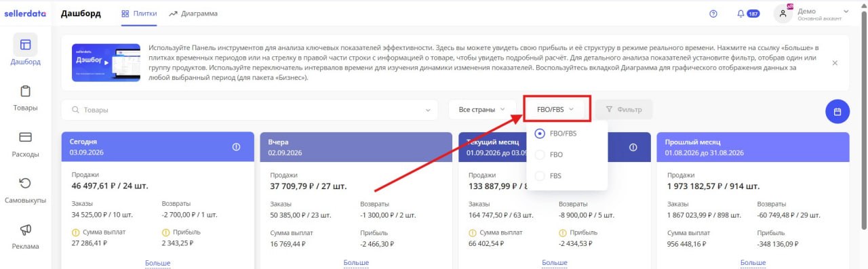Open notifications bell with 187 badge

[748, 14]
